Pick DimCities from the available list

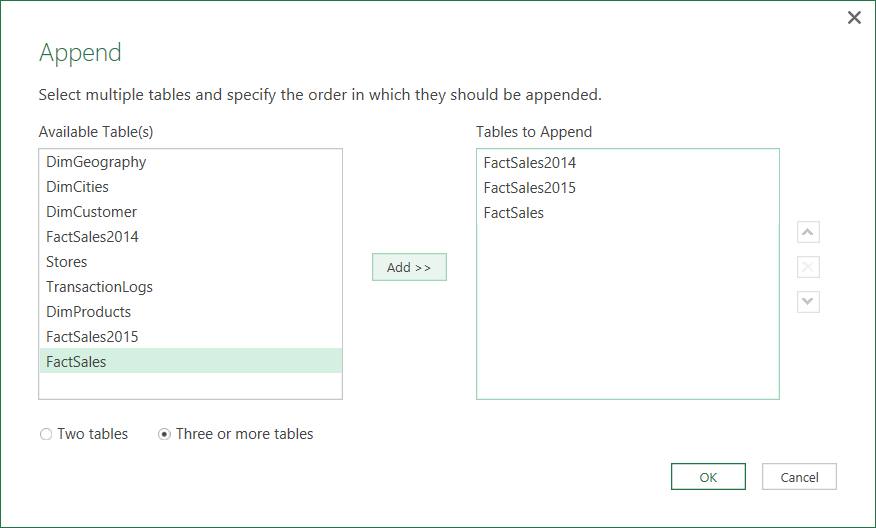click(78, 187)
